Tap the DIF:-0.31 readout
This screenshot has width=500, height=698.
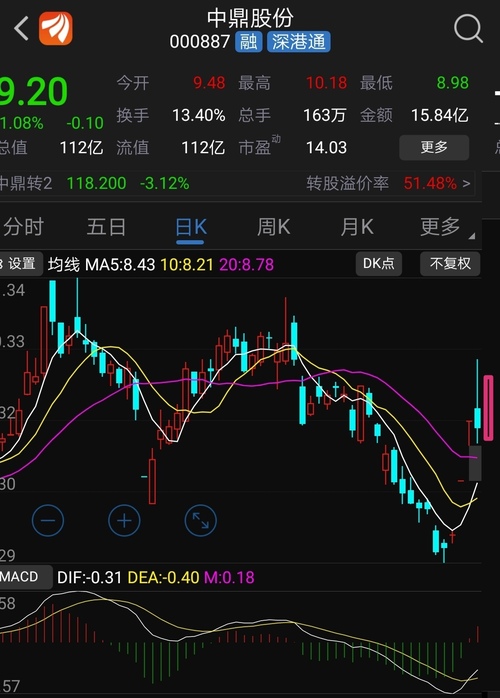click(89, 577)
